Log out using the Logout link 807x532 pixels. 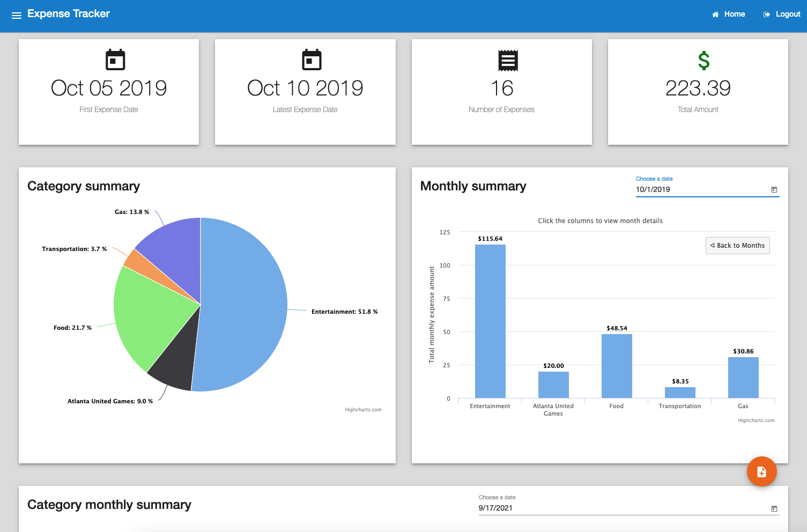tap(782, 14)
